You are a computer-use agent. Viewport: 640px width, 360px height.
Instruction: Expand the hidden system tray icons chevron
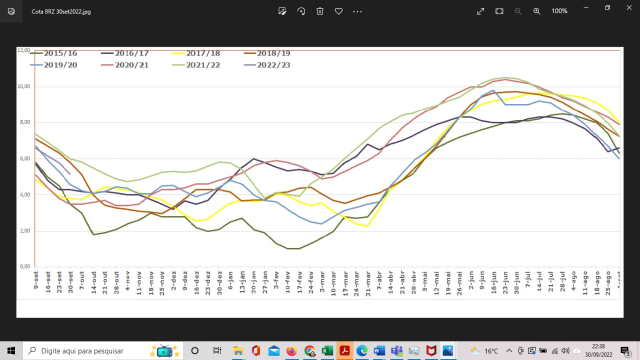(x=509, y=351)
